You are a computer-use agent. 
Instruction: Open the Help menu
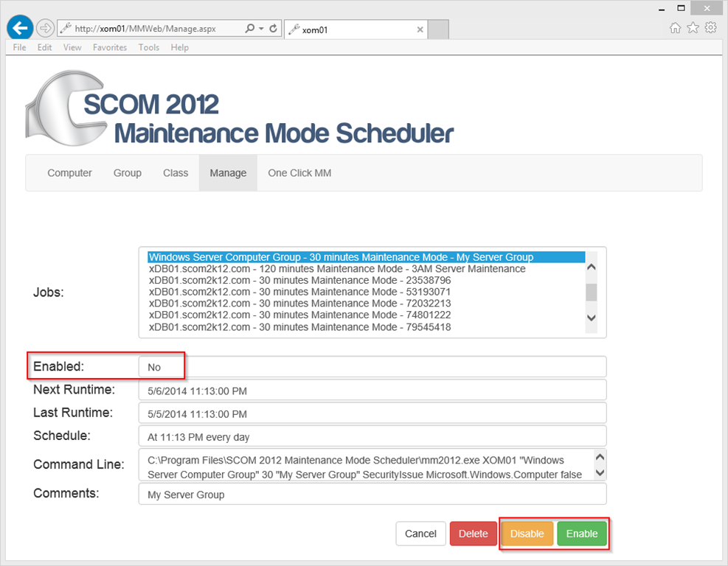[x=180, y=47]
